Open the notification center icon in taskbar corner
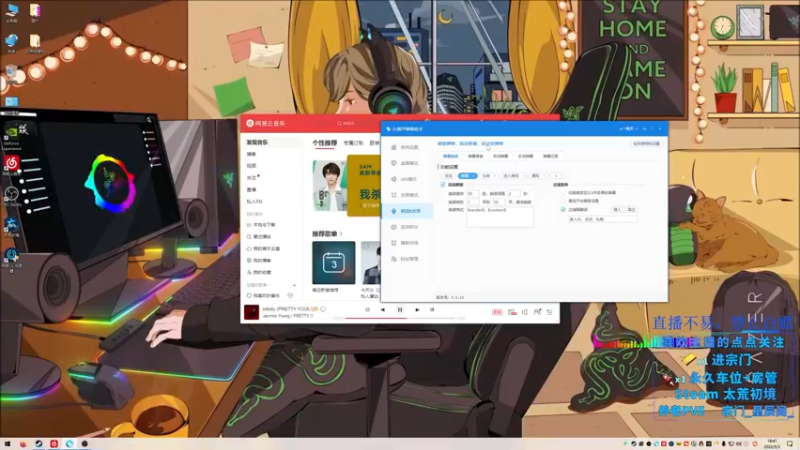This screenshot has width=800, height=450. coord(790,444)
